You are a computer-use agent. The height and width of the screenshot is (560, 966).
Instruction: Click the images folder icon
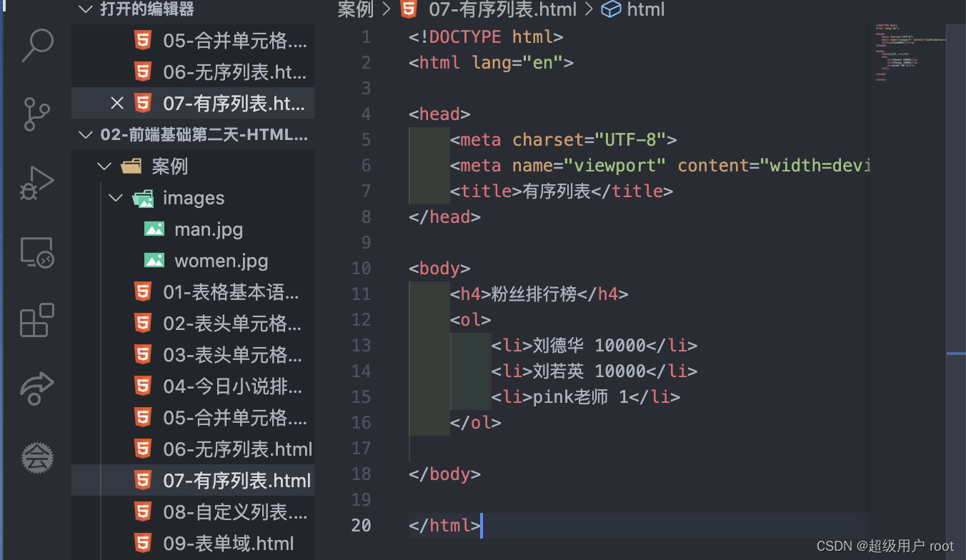(143, 198)
